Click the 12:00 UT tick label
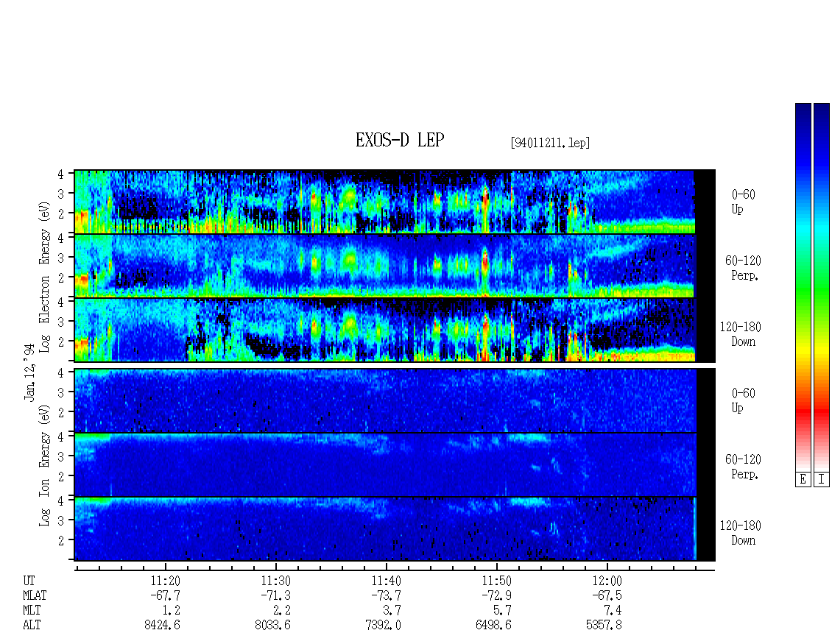 (607, 581)
